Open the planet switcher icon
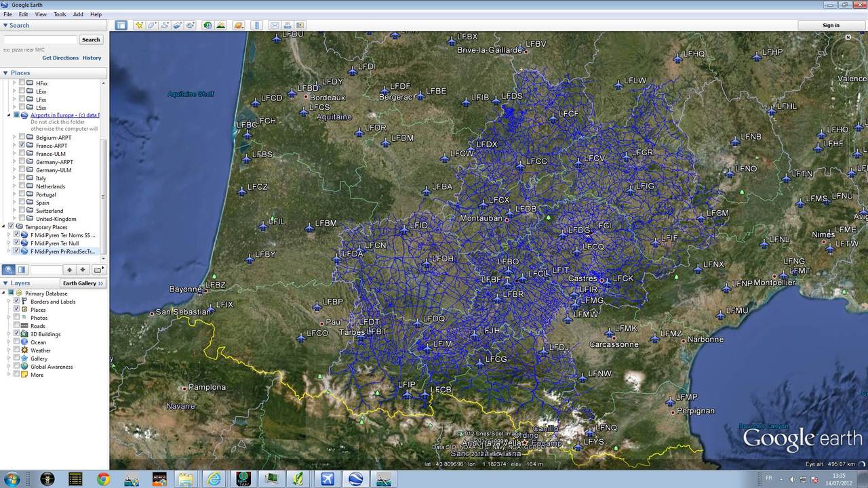868x488 pixels. [x=238, y=25]
